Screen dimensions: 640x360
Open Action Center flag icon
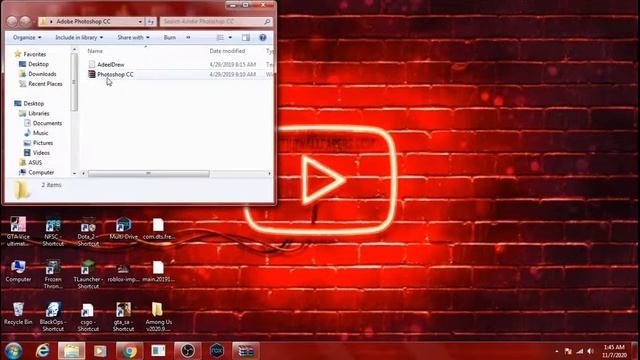click(568, 351)
